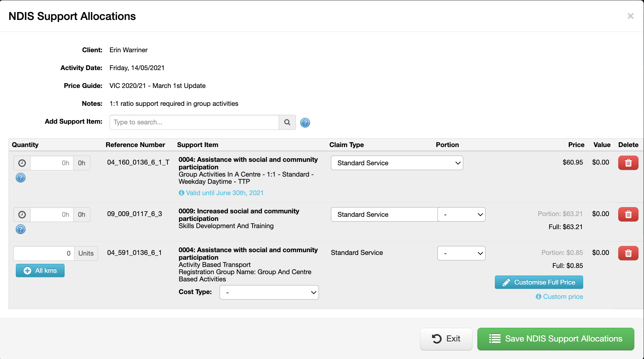
Task: Expand the Cost Type dropdown for transport
Action: coord(269,292)
